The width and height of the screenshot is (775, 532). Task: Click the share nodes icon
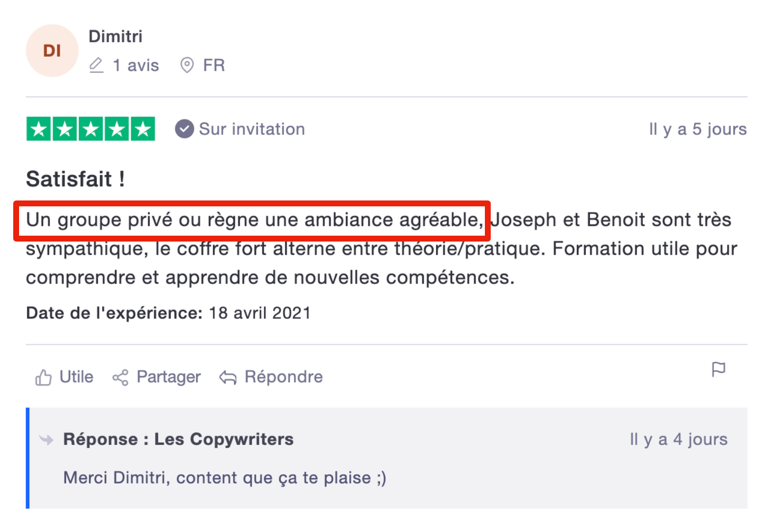point(120,377)
